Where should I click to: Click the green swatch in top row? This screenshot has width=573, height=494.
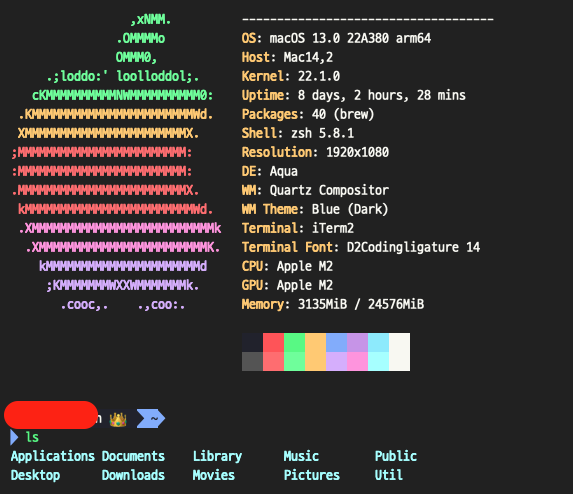coord(295,342)
